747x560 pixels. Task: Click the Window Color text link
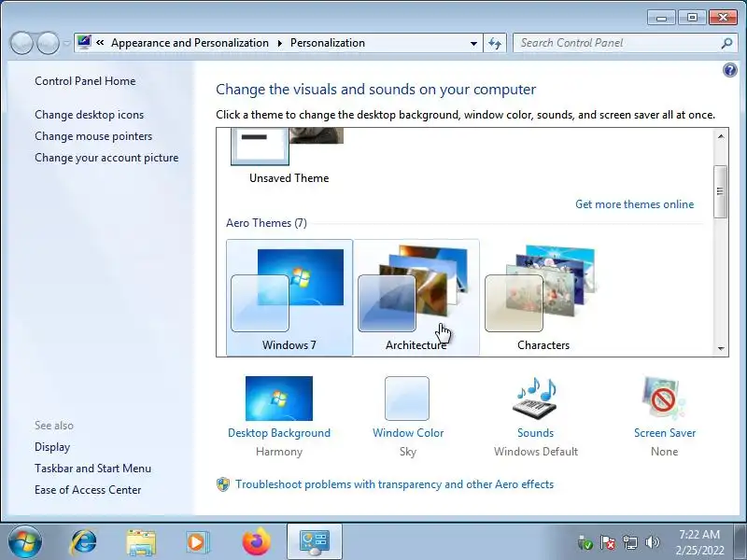[x=408, y=433]
